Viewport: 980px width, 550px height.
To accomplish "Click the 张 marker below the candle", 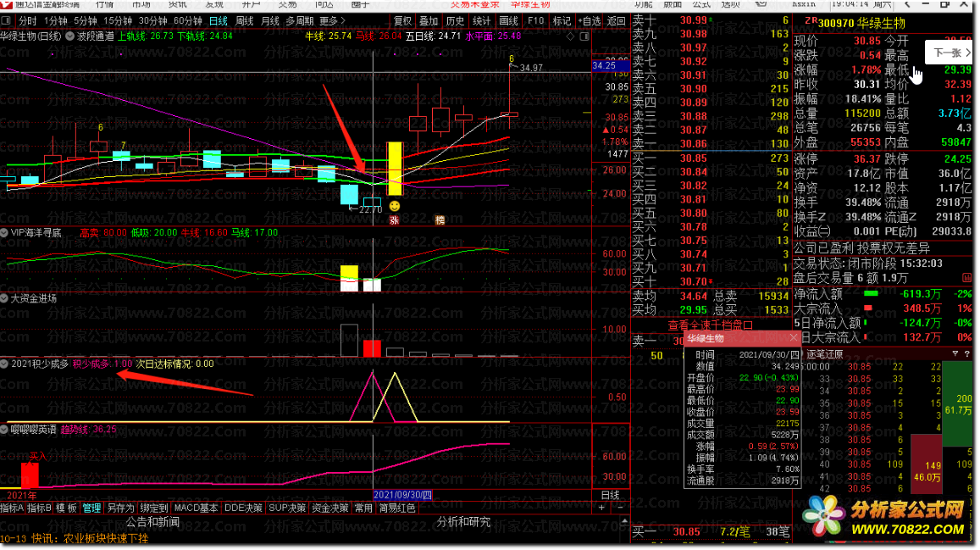I will coord(394,220).
